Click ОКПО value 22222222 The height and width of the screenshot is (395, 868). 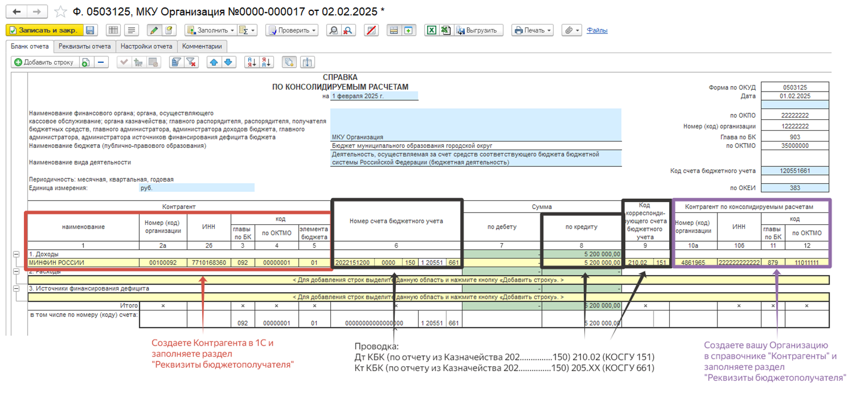pos(795,115)
